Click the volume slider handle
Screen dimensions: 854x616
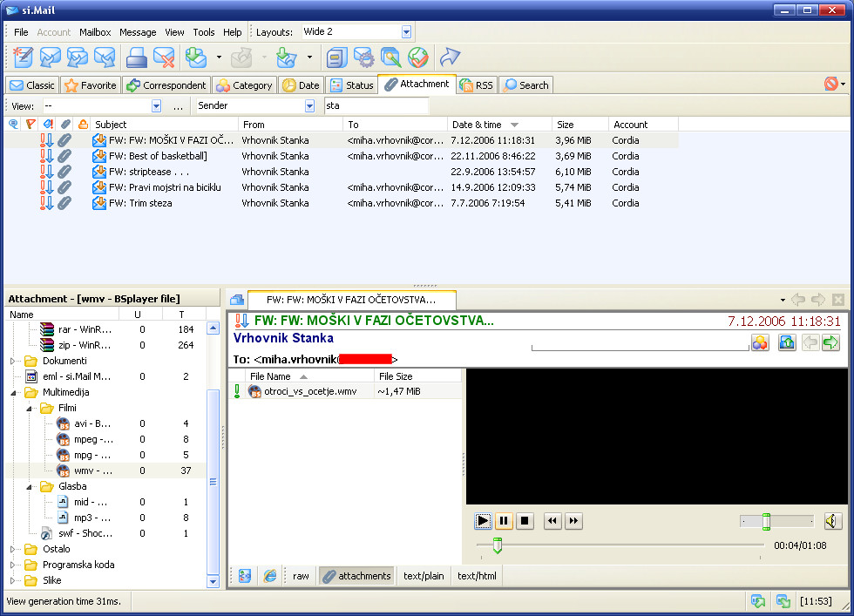click(x=766, y=521)
